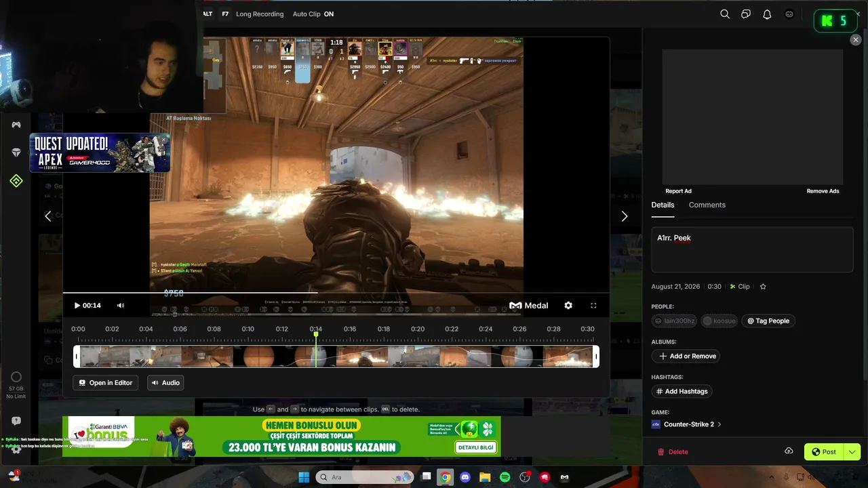The width and height of the screenshot is (868, 488).
Task: Open Google Chrome from the taskbar
Action: tap(445, 477)
